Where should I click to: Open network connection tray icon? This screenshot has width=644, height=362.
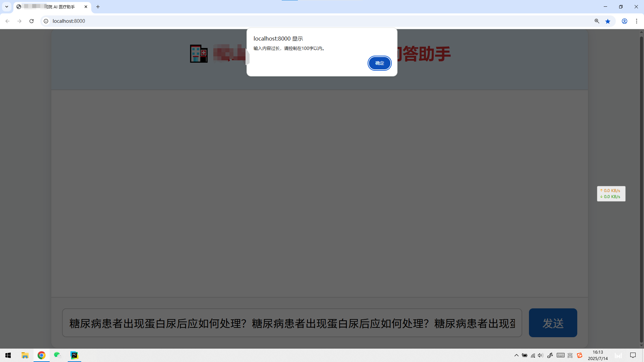533,355
